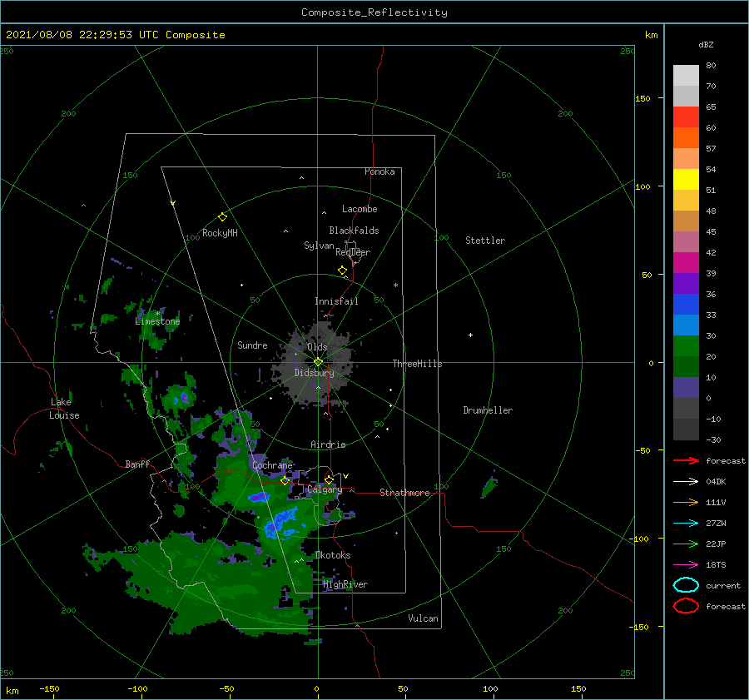
Task: Click the Ponoka city label
Action: coord(379,171)
